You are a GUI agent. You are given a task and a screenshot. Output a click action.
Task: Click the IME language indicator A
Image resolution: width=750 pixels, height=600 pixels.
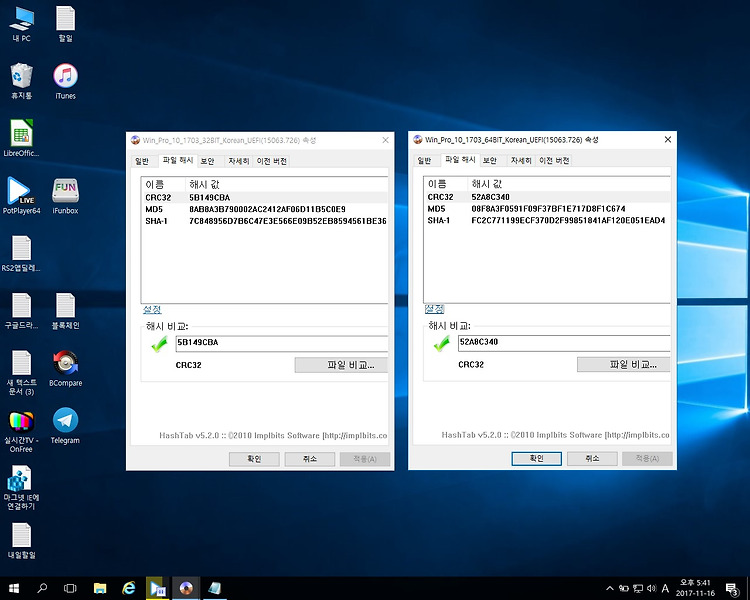click(665, 589)
